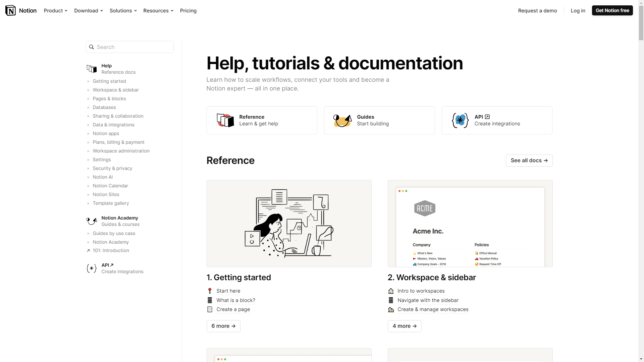The width and height of the screenshot is (644, 362).
Task: Click the search magnifier icon
Action: (91, 47)
